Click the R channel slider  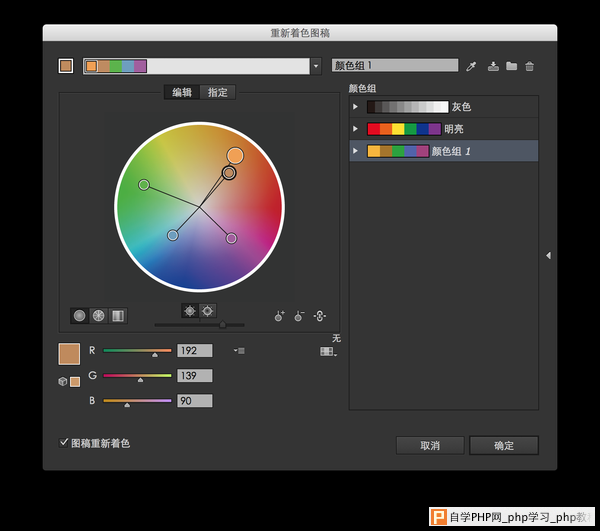click(137, 350)
